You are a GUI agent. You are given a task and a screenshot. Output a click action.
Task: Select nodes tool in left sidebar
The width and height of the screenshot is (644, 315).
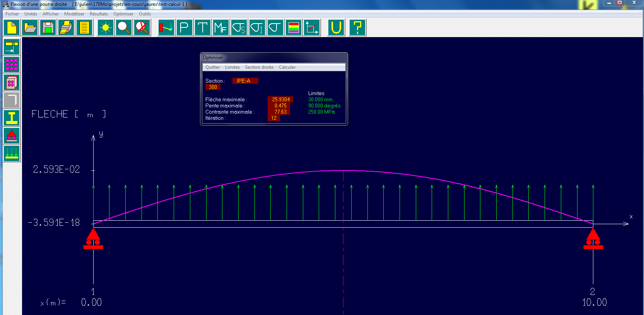point(12,47)
